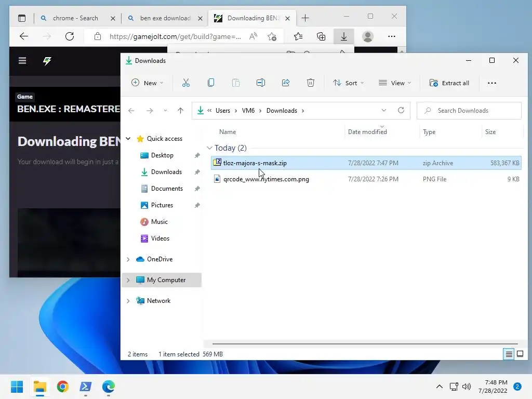Image resolution: width=532 pixels, height=399 pixels.
Task: Open the View dropdown
Action: click(x=395, y=83)
